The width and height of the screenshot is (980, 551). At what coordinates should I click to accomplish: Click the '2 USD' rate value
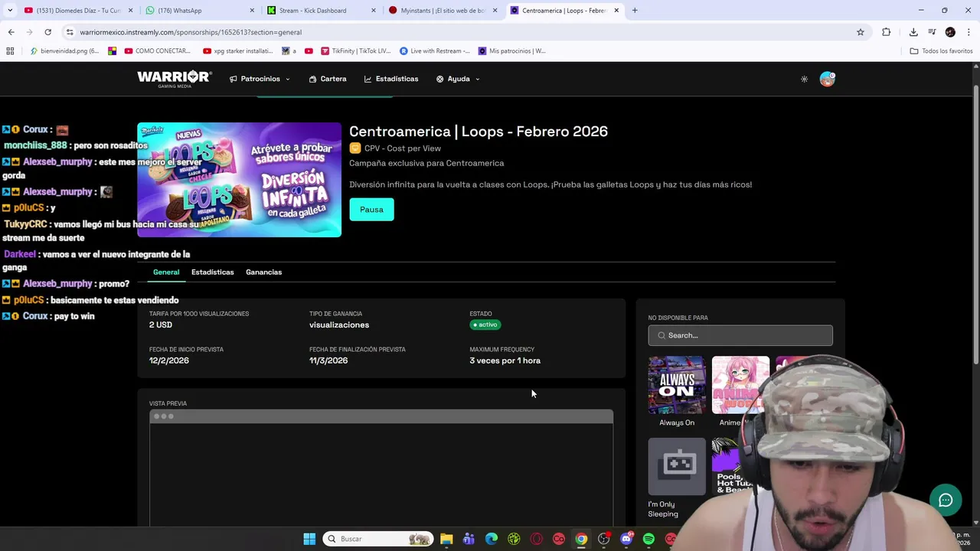(x=161, y=324)
